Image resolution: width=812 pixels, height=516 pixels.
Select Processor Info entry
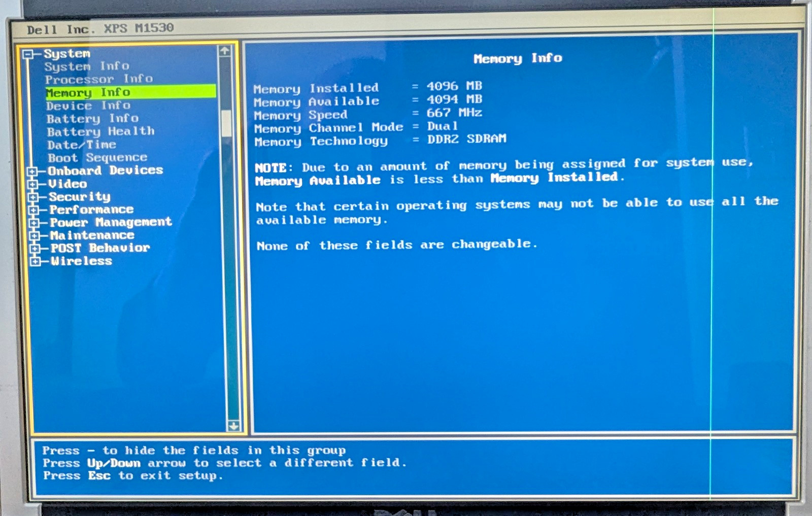pyautogui.click(x=99, y=79)
